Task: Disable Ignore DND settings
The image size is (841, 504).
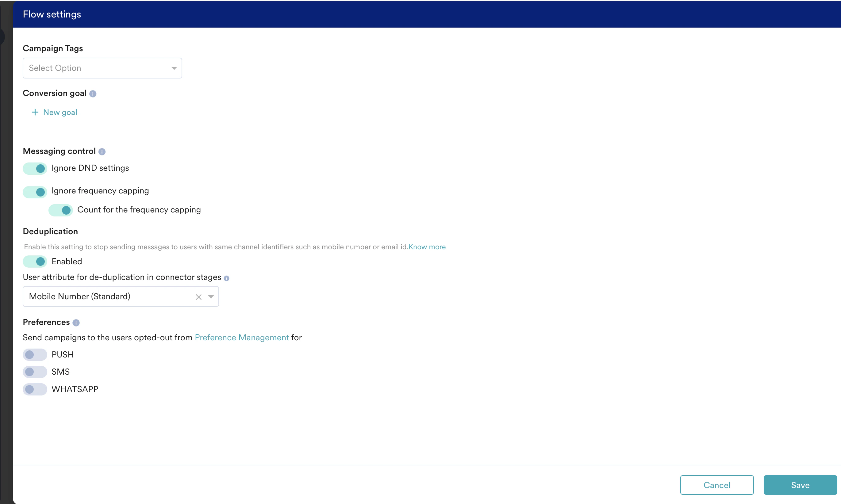Action: pos(34,168)
